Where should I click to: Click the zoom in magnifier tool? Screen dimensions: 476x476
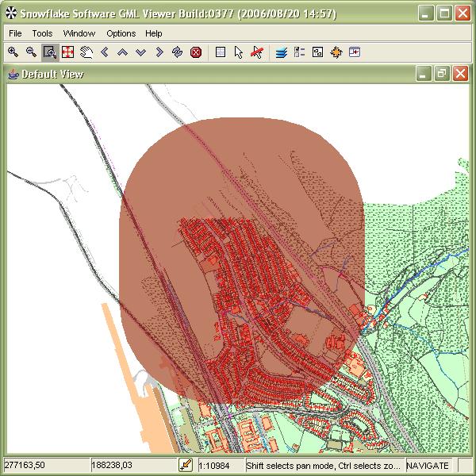pos(13,52)
